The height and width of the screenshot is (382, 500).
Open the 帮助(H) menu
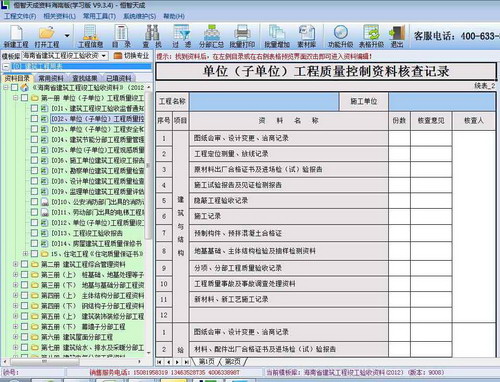pos(174,16)
